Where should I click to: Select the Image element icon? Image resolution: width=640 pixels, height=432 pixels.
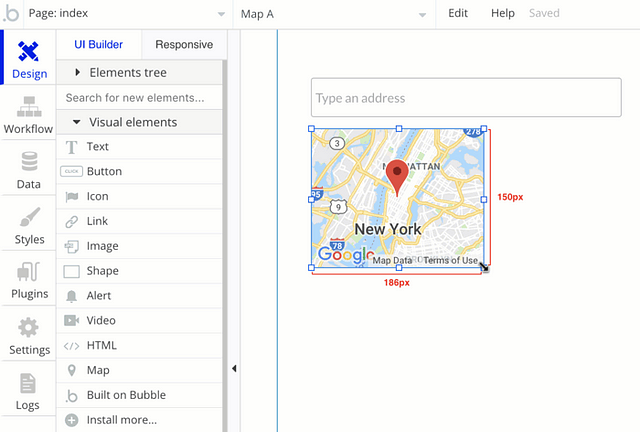click(x=71, y=246)
